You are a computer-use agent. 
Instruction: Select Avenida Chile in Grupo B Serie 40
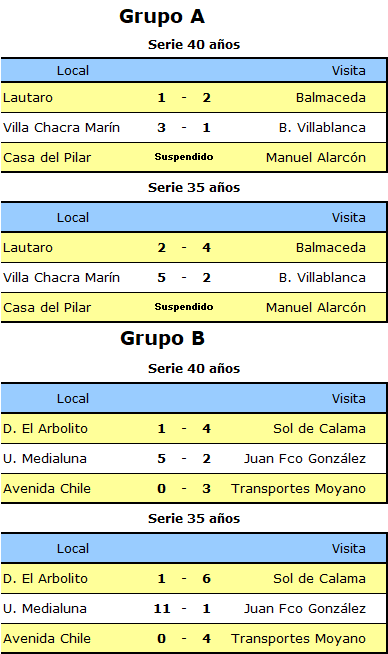[x=47, y=489]
